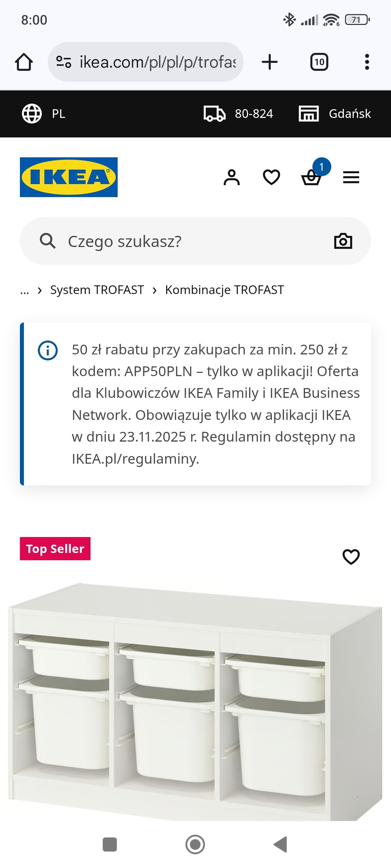Open site settings icon in address bar
The image size is (391, 868).
click(x=64, y=62)
